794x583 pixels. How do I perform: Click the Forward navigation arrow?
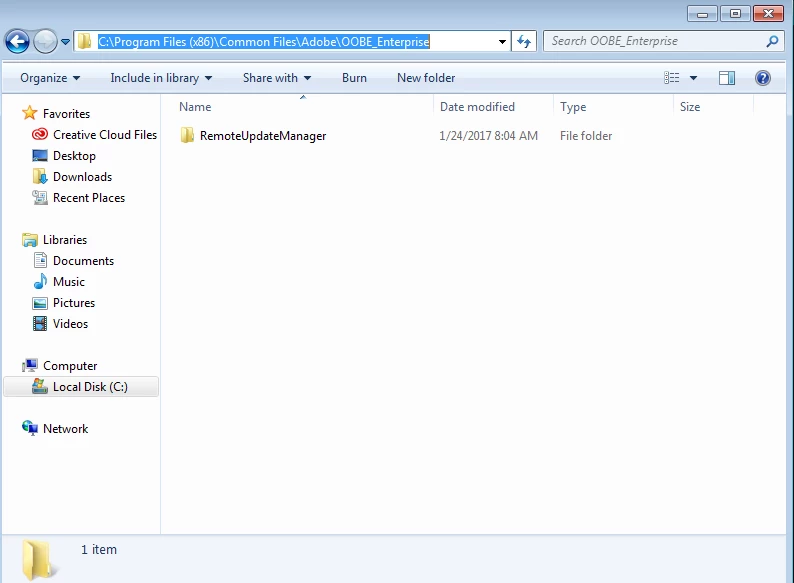tap(46, 42)
